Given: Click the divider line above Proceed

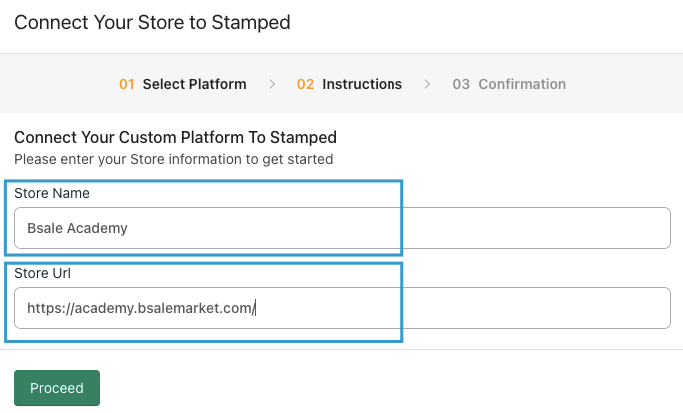Looking at the screenshot, I should [341, 350].
